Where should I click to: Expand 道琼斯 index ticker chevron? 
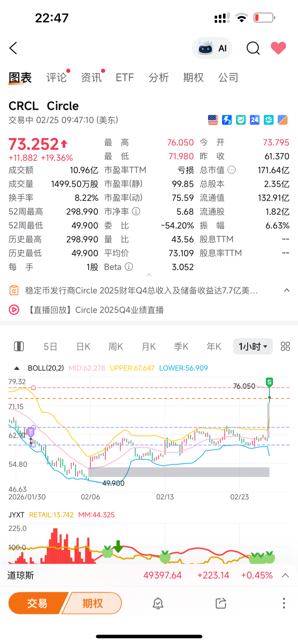click(x=285, y=575)
